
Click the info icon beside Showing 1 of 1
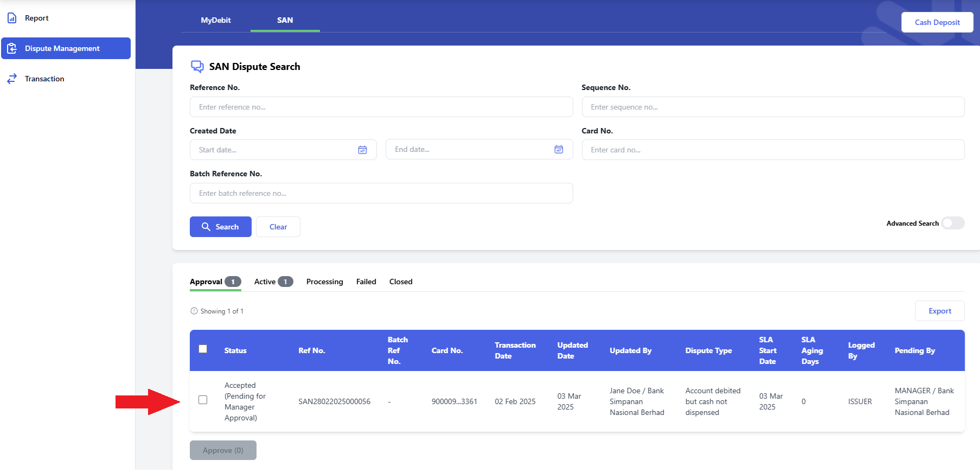click(x=194, y=311)
